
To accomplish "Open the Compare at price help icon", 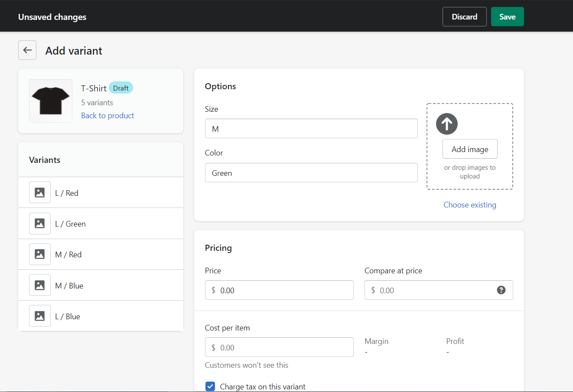I will (501, 290).
